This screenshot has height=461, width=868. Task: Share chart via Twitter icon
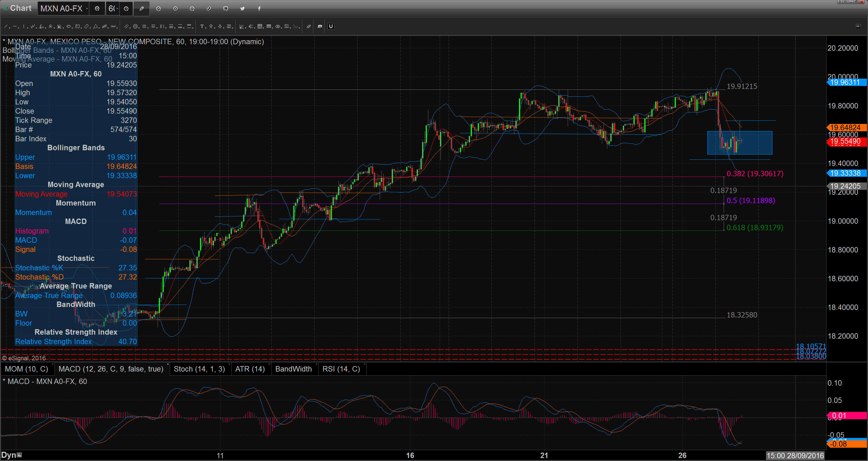tap(242, 9)
